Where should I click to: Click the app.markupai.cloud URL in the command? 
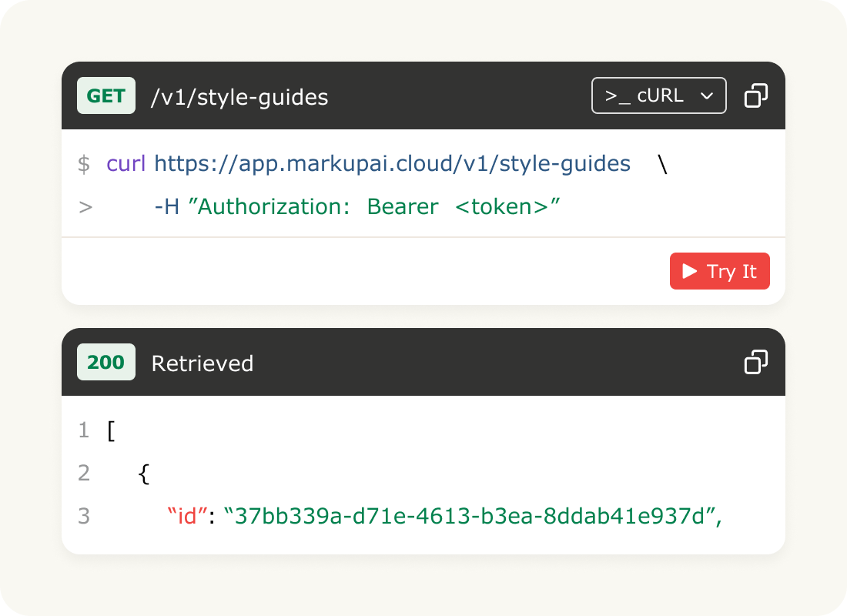[x=392, y=164]
